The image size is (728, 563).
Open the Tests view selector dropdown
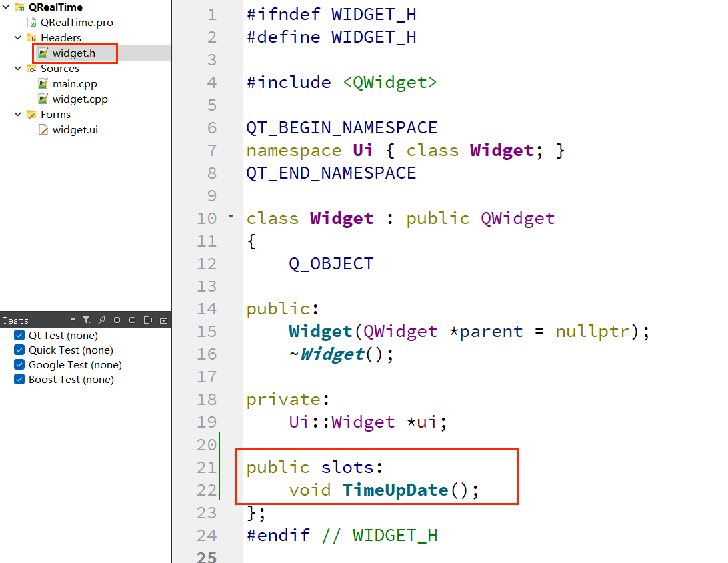(73, 320)
